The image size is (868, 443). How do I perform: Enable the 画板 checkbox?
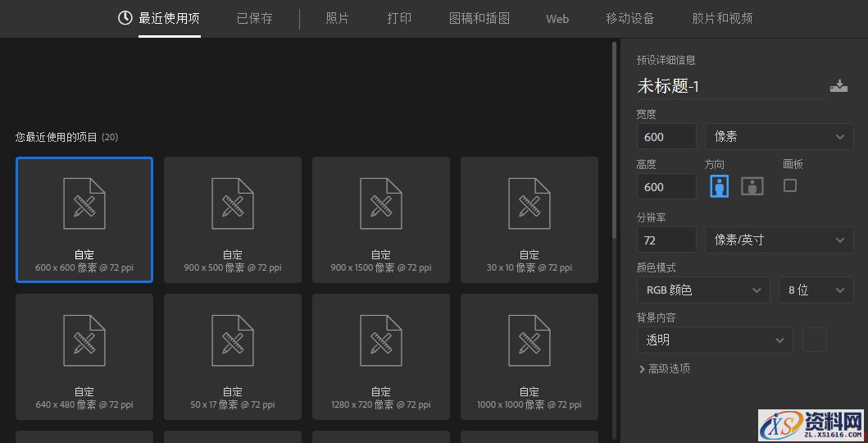pos(790,185)
